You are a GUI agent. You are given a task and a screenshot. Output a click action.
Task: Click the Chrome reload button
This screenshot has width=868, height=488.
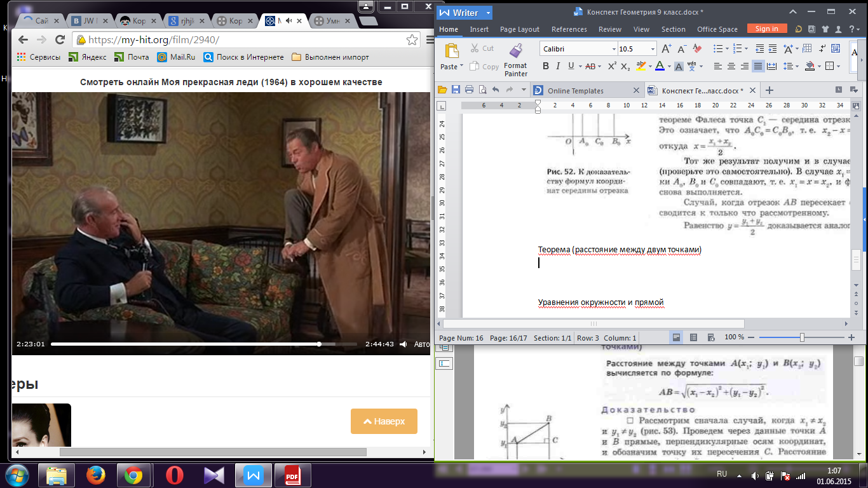pos(60,39)
